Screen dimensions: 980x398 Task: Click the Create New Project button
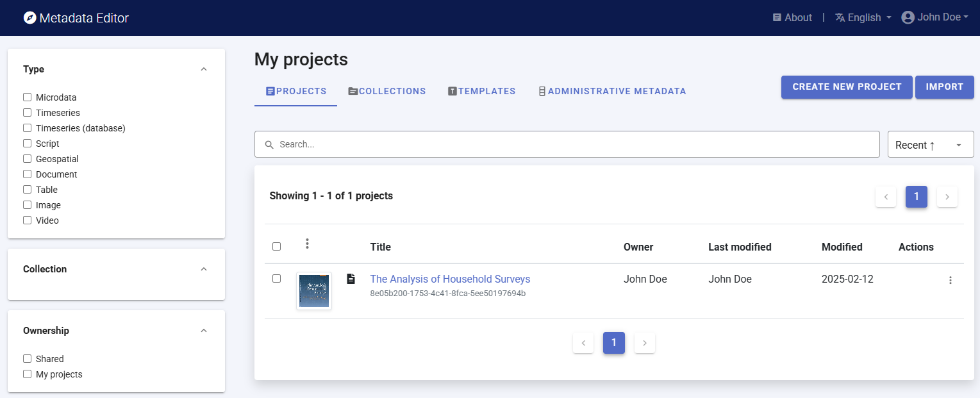point(846,87)
